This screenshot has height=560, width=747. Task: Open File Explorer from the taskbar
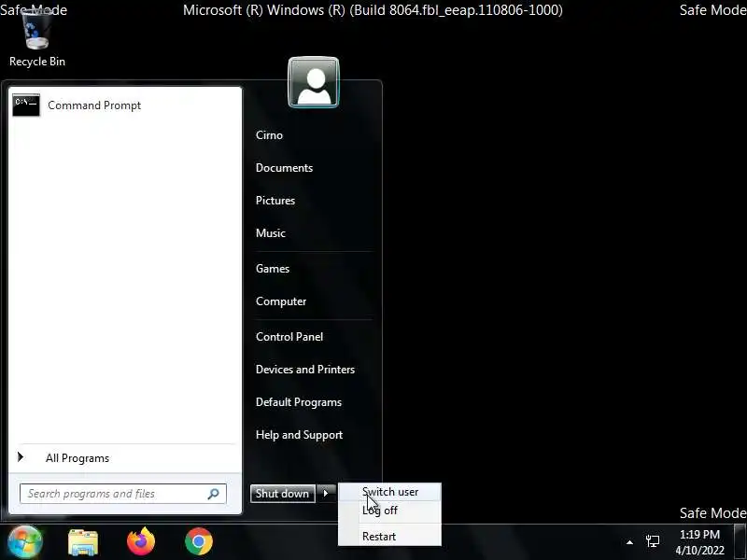click(83, 542)
